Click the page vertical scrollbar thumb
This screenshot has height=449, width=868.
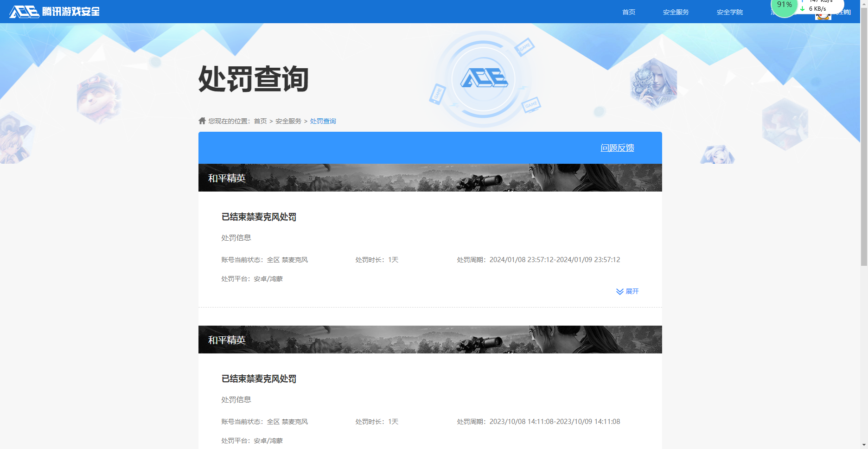[x=864, y=136]
